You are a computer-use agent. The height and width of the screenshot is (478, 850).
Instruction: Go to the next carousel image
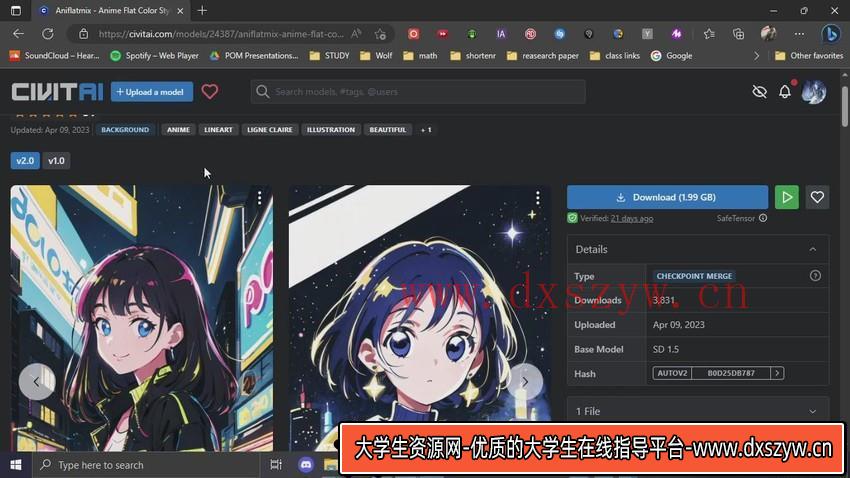click(524, 382)
